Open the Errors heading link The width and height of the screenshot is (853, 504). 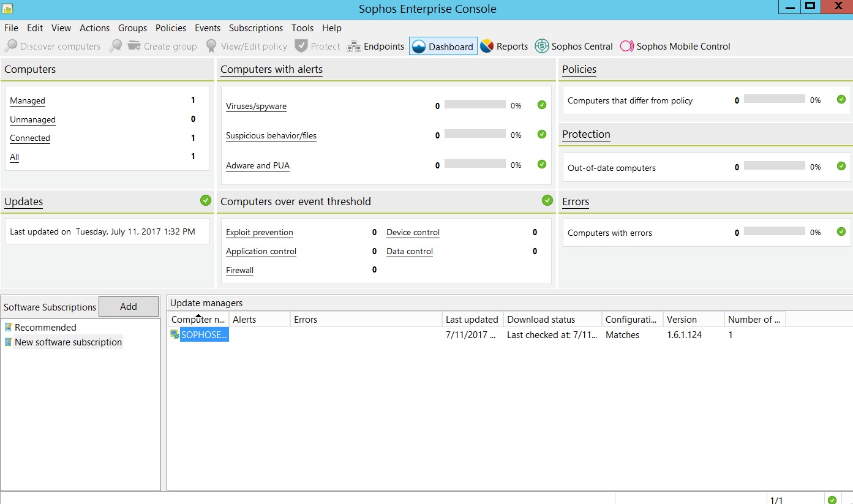[576, 202]
